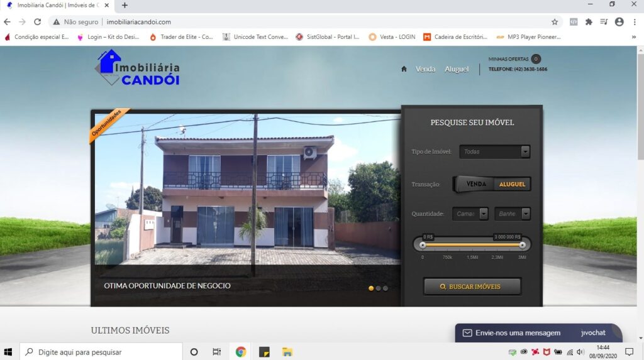
Task: Click the price range slider track
Action: [x=472, y=245]
